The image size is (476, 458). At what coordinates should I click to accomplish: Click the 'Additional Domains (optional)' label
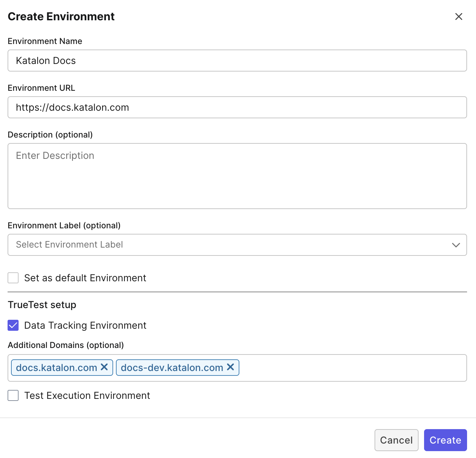[x=66, y=345]
